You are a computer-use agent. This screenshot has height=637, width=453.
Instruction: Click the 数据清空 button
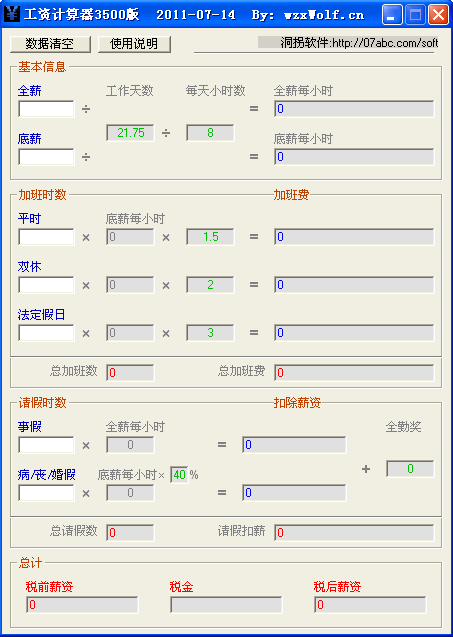[50, 44]
